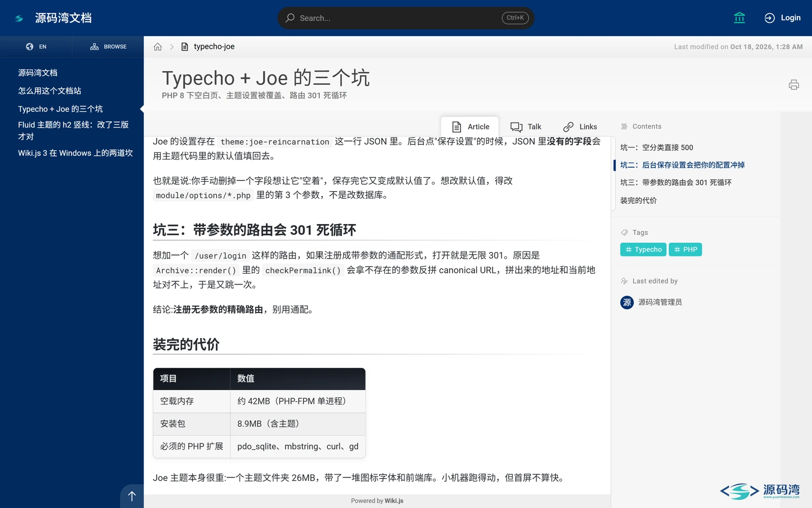Jump to 装完的代价 contents entry
This screenshot has width=812, height=508.
coord(638,201)
